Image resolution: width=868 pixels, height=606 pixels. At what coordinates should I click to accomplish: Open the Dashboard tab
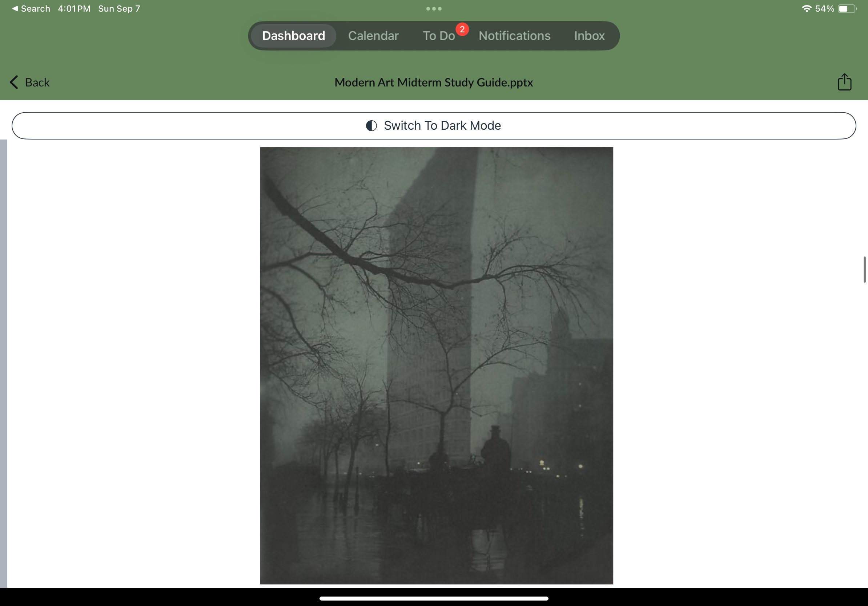point(293,36)
